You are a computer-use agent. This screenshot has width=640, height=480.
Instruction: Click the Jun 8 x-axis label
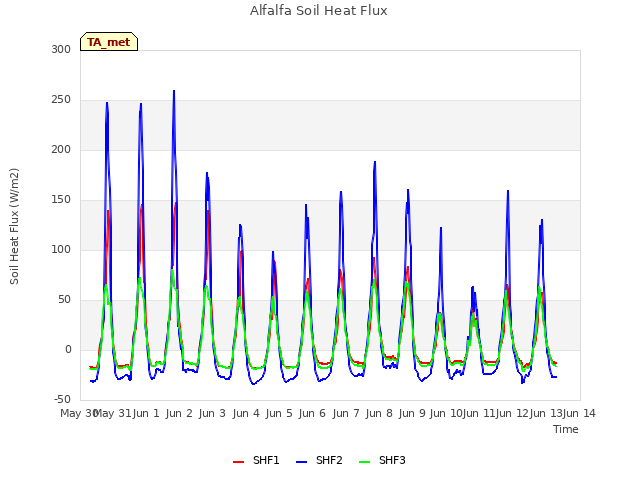click(379, 413)
